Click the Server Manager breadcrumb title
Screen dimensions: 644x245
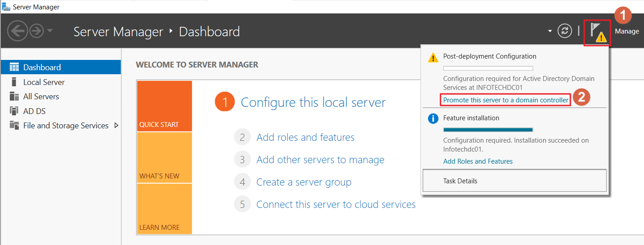[118, 32]
